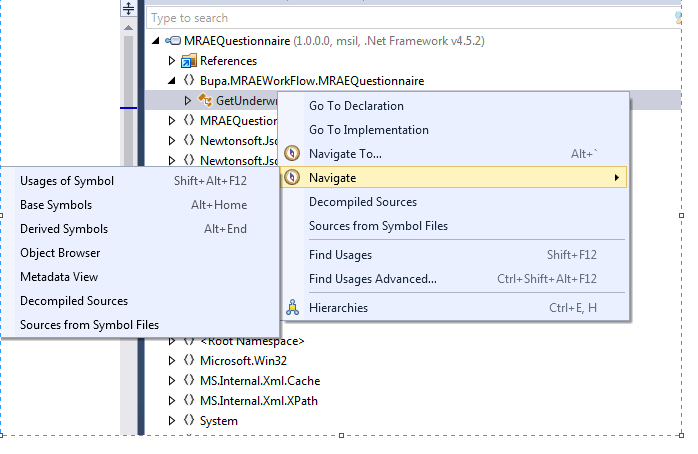This screenshot has width=698, height=454.
Task: Click the MRAEQuestionnaire assembly icon
Action: 171,41
